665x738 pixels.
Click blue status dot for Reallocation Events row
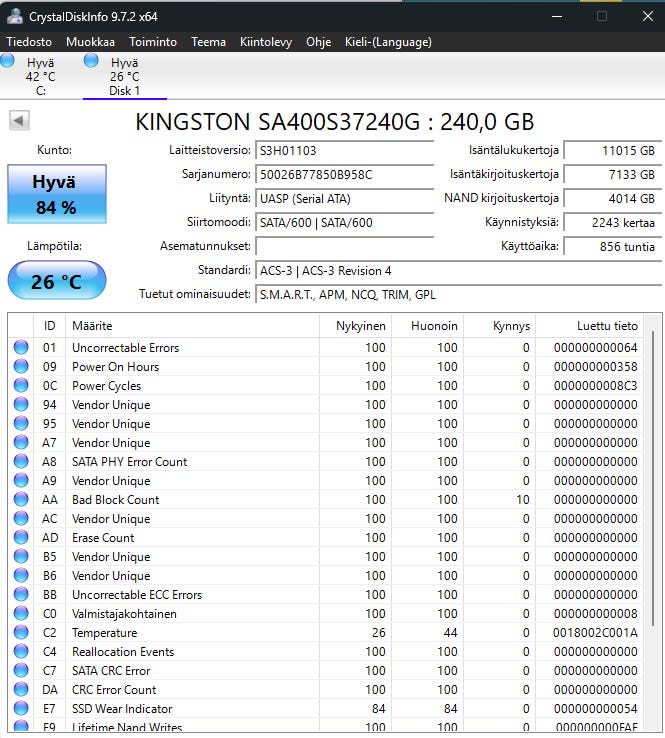coord(21,651)
